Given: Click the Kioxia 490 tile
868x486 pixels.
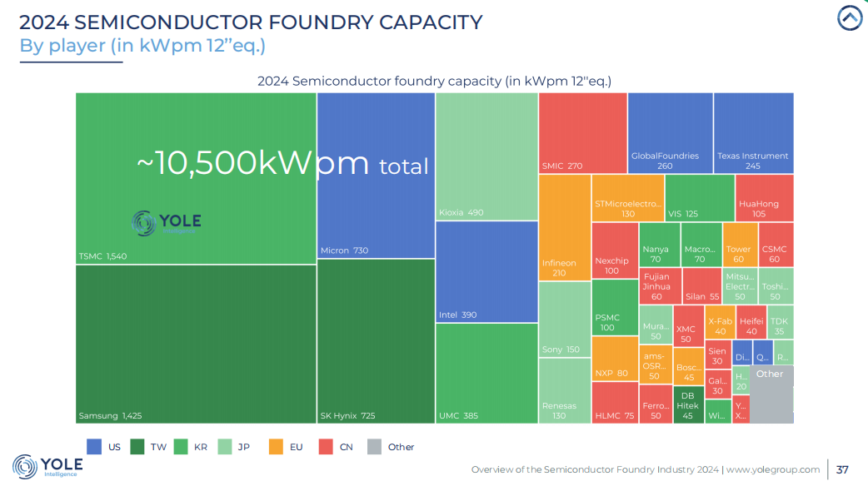Looking at the screenshot, I should pyautogui.click(x=486, y=156).
